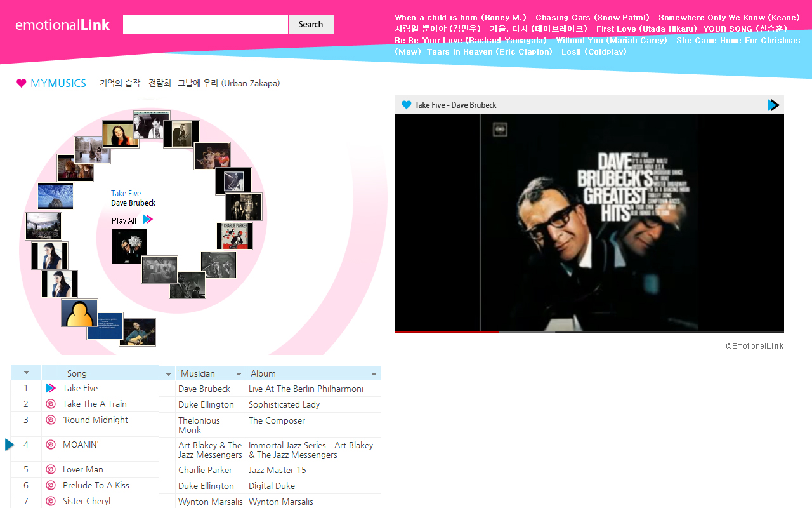Click album 'Live At The Berlin Philharmoni'
The height and width of the screenshot is (508, 812).
[x=306, y=389]
